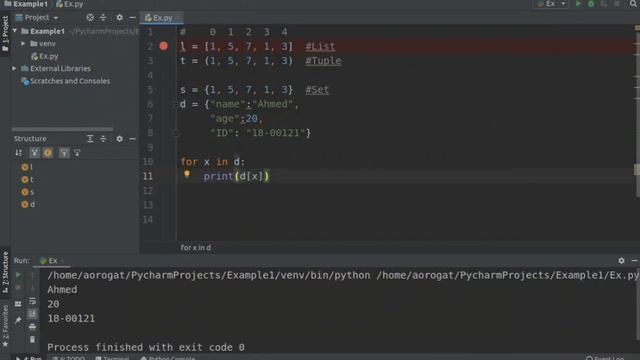Viewport: 640px width, 360px height.
Task: Toggle autoscroll from source in Structure
Action: click(77, 153)
